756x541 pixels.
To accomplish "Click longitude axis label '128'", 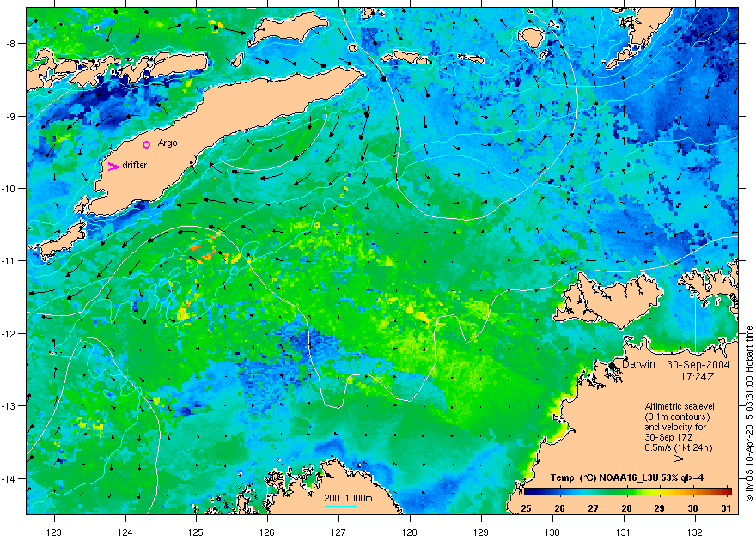I will coord(410,532).
